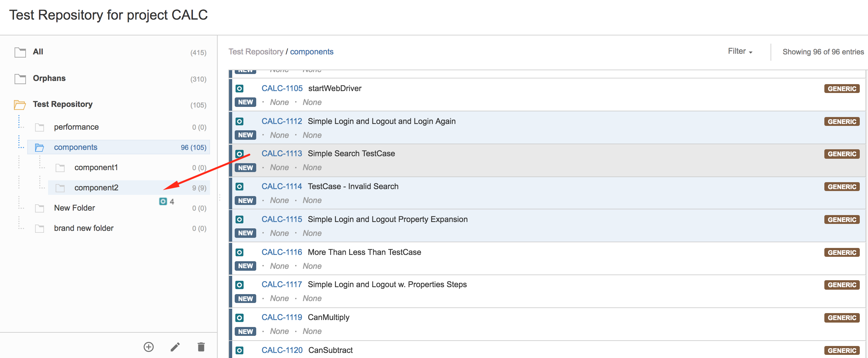
Task: Click test type icon for CALC-1119
Action: tap(239, 318)
